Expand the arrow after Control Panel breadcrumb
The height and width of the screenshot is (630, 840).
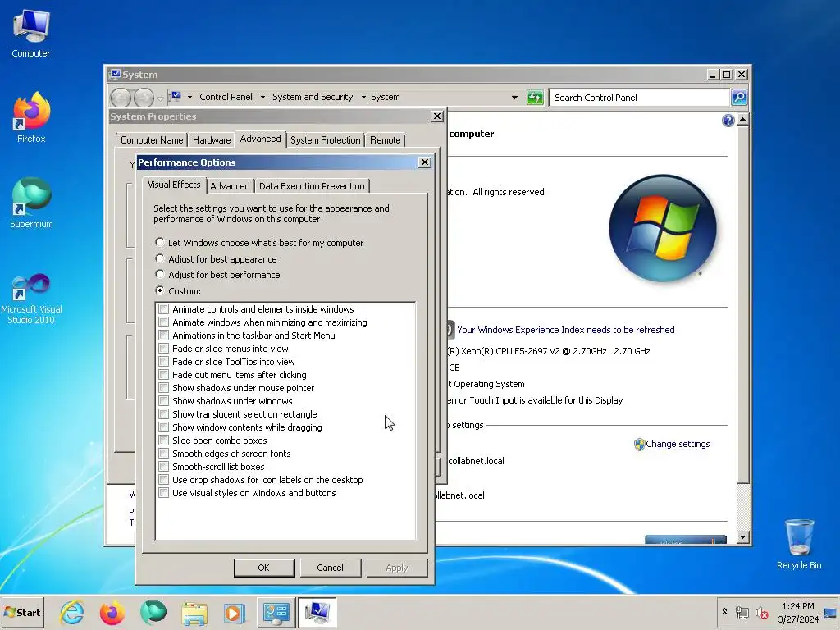[x=262, y=97]
